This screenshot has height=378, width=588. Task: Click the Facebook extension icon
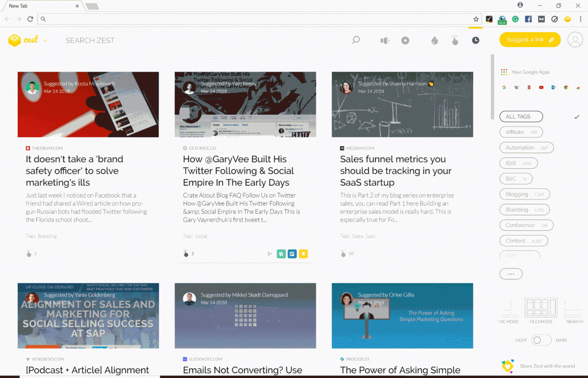click(x=528, y=19)
